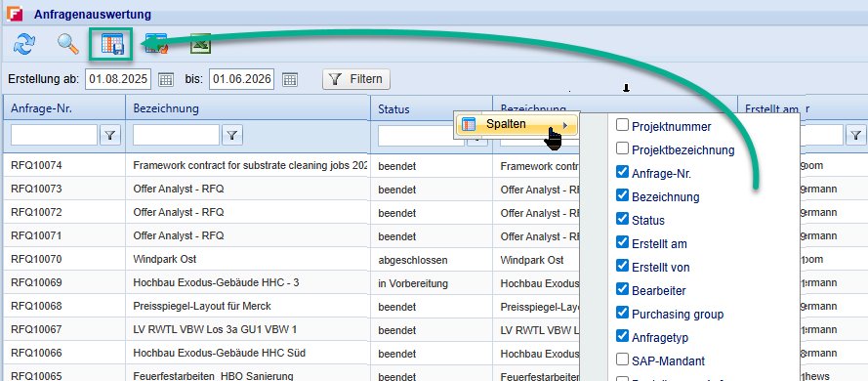
Task: Enable the Projektbezeichnung column checkbox
Action: coord(622,148)
